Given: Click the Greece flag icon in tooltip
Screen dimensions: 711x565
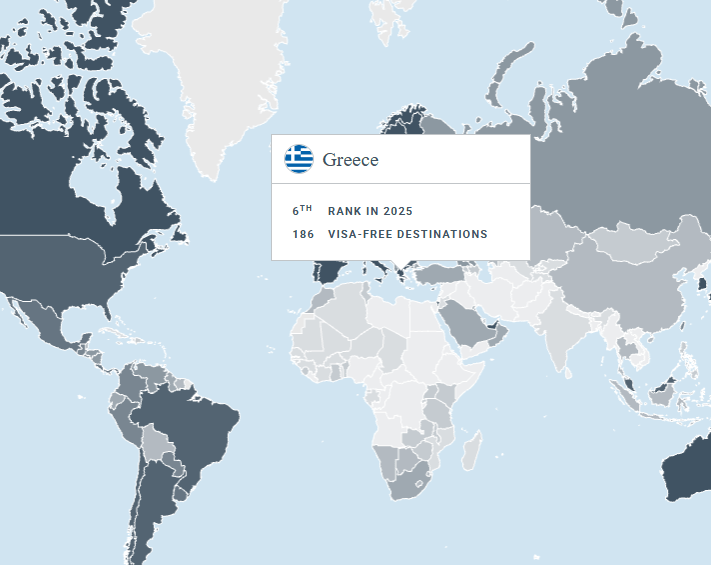Looking at the screenshot, I should pyautogui.click(x=298, y=159).
